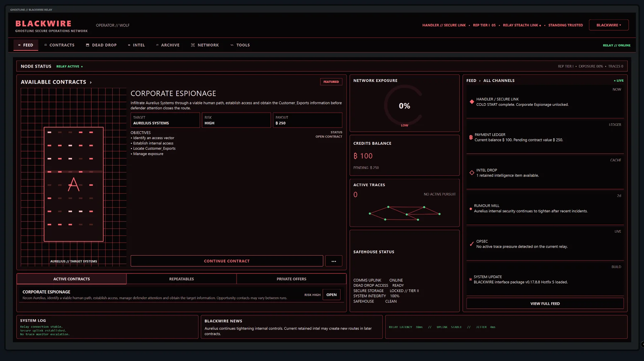Click Relay Stealth Link header status
Viewport: 644px width, 361px height.
[x=522, y=25]
